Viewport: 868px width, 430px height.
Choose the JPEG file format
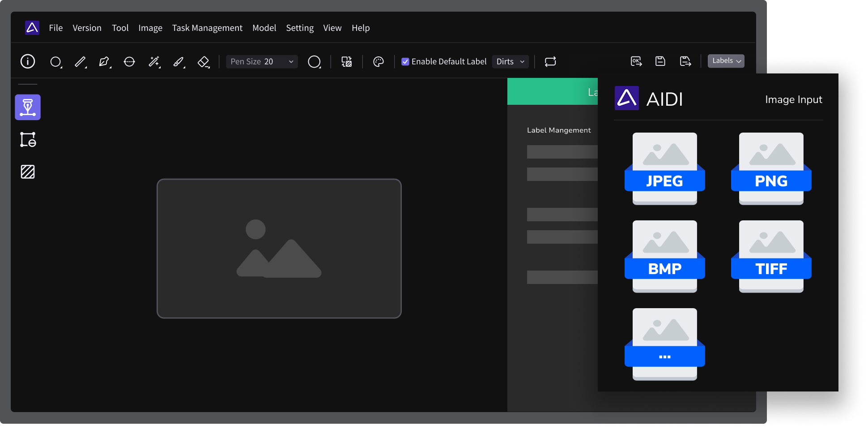click(x=664, y=169)
